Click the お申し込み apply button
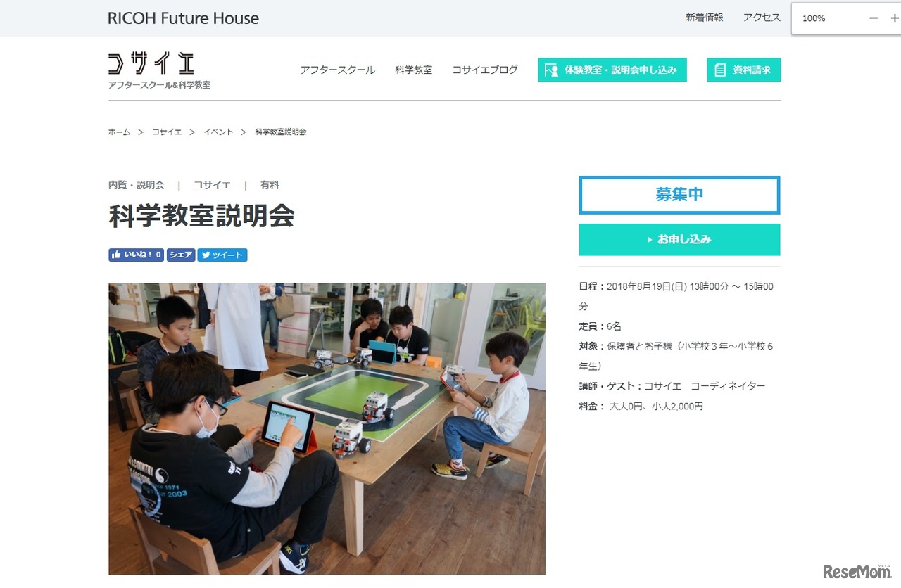The width and height of the screenshot is (901, 588). point(679,239)
